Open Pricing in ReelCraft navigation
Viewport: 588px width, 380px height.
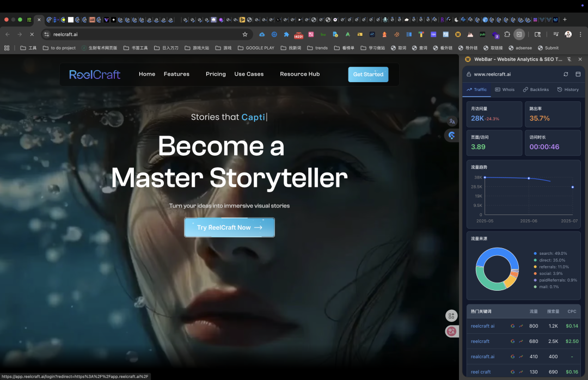pos(216,74)
